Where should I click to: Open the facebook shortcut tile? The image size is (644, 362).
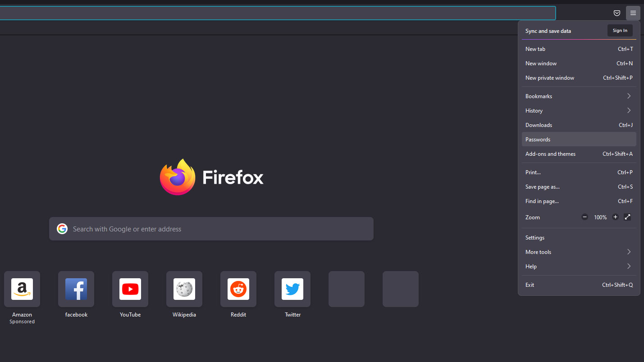pyautogui.click(x=76, y=289)
